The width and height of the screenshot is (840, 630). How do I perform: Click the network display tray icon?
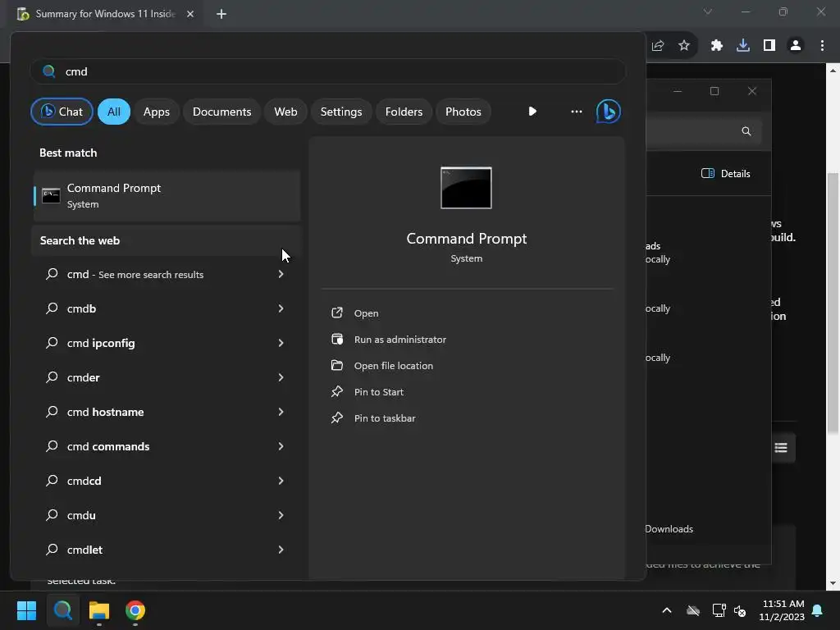click(x=719, y=610)
